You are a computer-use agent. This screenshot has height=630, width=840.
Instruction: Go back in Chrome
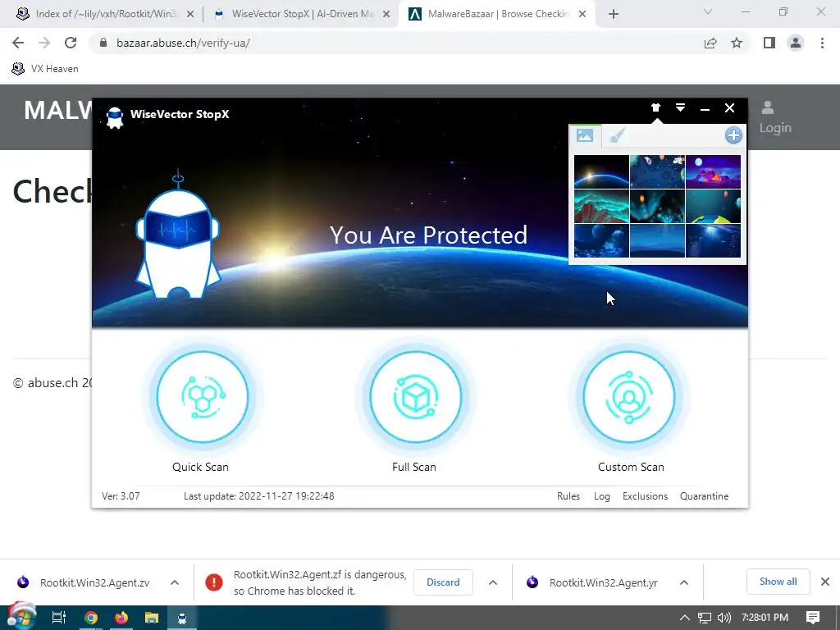(18, 43)
